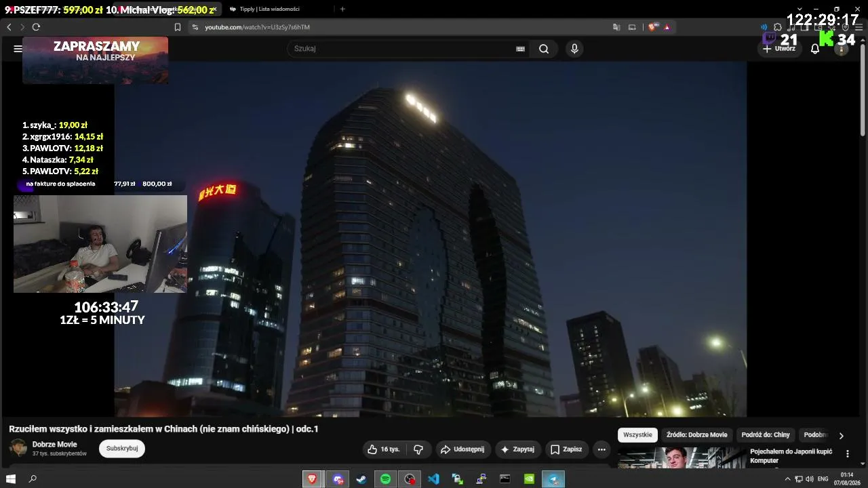The image size is (868, 488).
Task: Click the cast/media icon in the address bar
Action: pos(632,27)
